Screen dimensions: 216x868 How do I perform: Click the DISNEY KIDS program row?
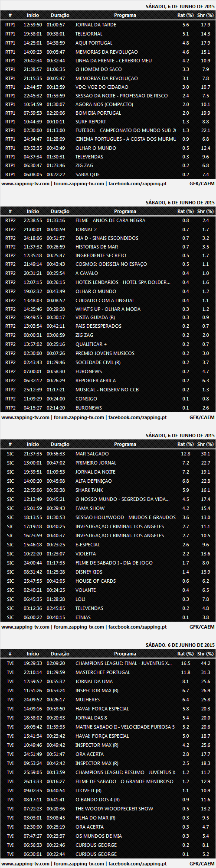tap(108, 572)
